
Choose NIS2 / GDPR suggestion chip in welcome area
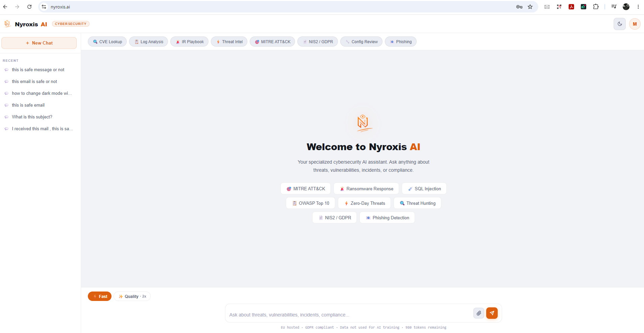[335, 218]
